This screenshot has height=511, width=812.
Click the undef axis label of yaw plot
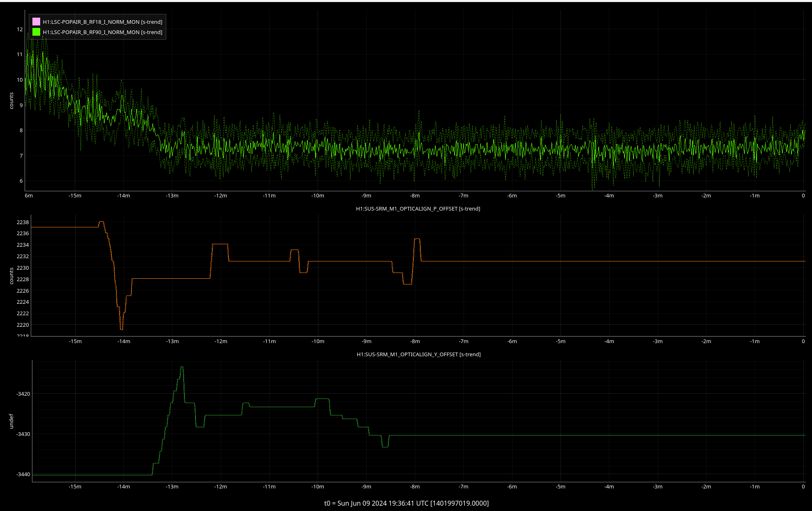[11, 421]
